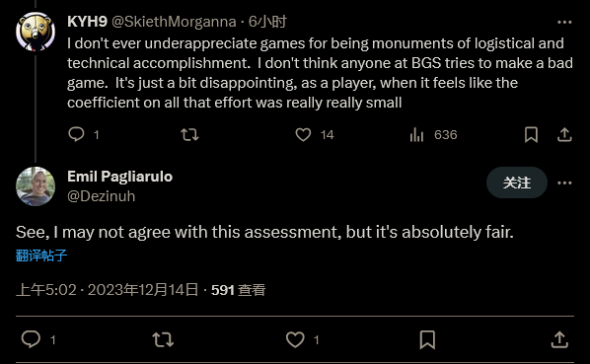This screenshot has height=364, width=590.
Task: Translate the post via 翻译帖子 link
Action: (x=41, y=255)
